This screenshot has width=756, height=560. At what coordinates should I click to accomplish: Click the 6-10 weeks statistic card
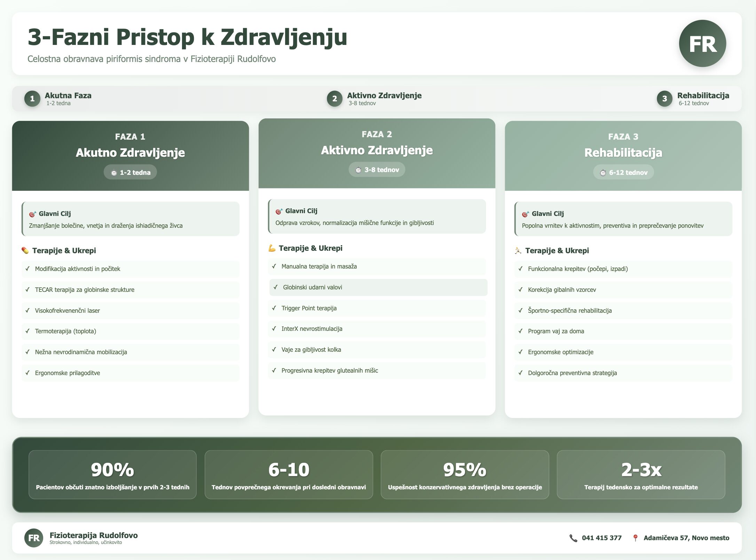click(x=289, y=475)
